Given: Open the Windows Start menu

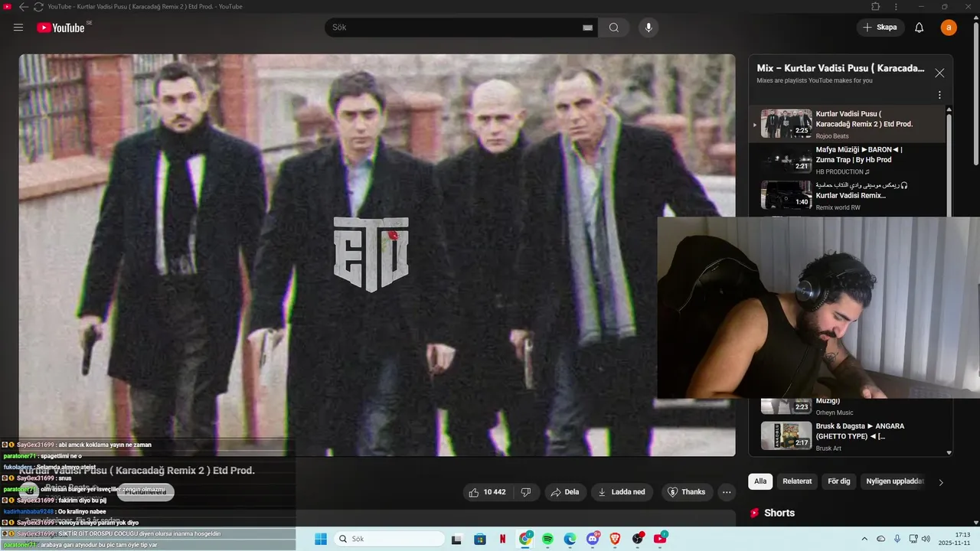Looking at the screenshot, I should pos(320,539).
